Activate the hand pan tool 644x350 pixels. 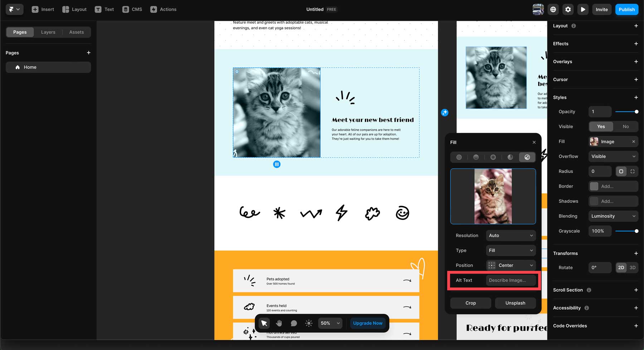click(x=279, y=323)
